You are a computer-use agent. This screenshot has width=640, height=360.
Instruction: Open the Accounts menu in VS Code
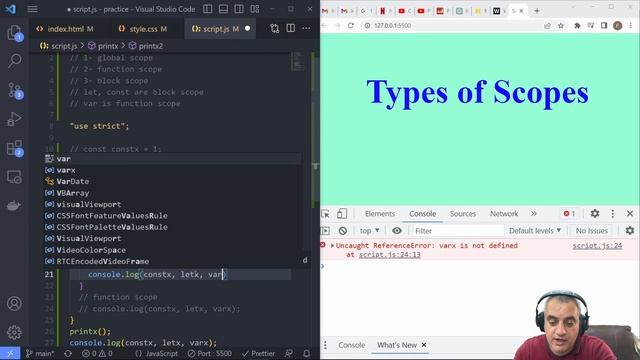[x=14, y=303]
